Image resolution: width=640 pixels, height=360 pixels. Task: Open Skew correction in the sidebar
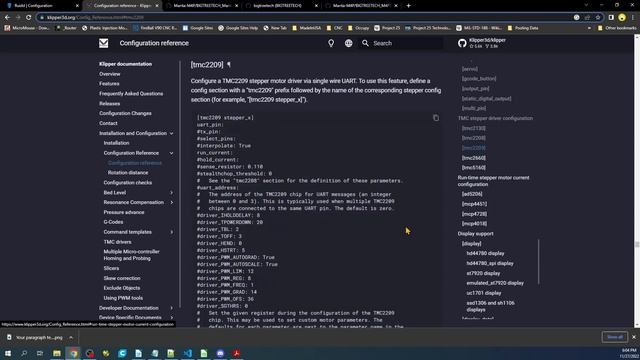(122, 278)
